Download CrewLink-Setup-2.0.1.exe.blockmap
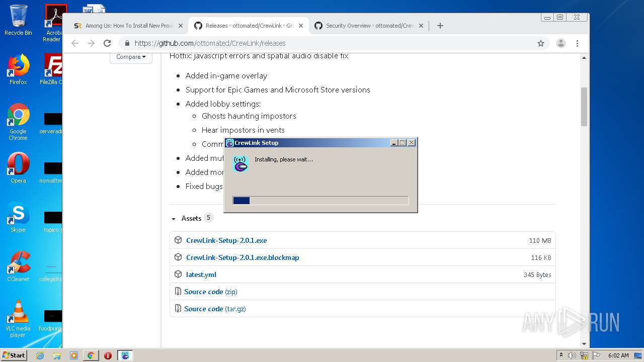This screenshot has height=362, width=644. pos(243,257)
